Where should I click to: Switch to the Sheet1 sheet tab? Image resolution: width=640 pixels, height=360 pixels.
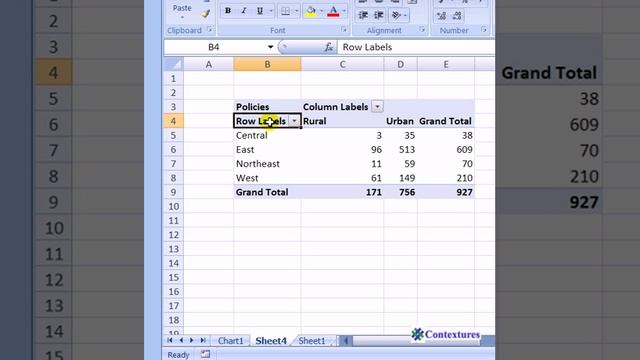(312, 341)
